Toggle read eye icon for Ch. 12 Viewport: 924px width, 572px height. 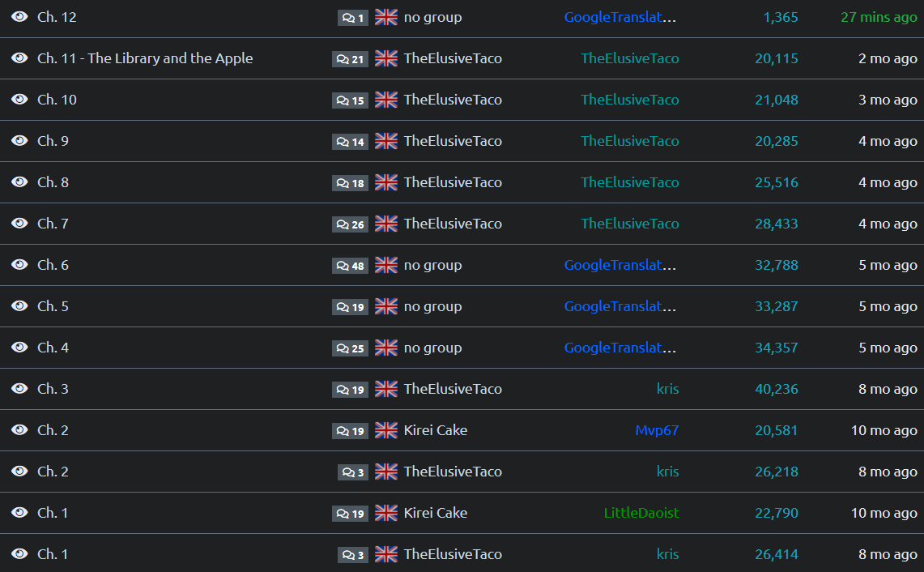(x=19, y=17)
